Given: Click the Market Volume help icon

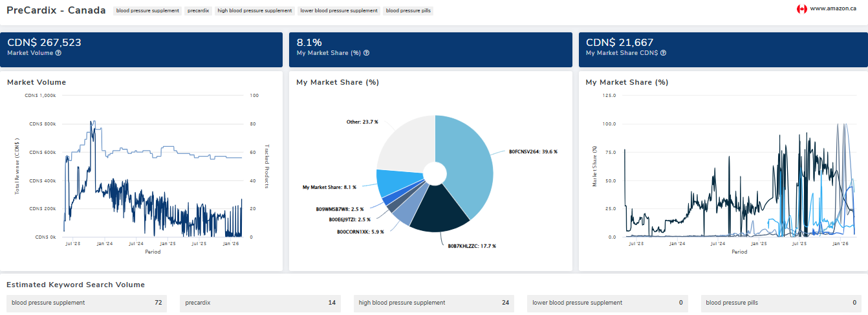Looking at the screenshot, I should 58,53.
